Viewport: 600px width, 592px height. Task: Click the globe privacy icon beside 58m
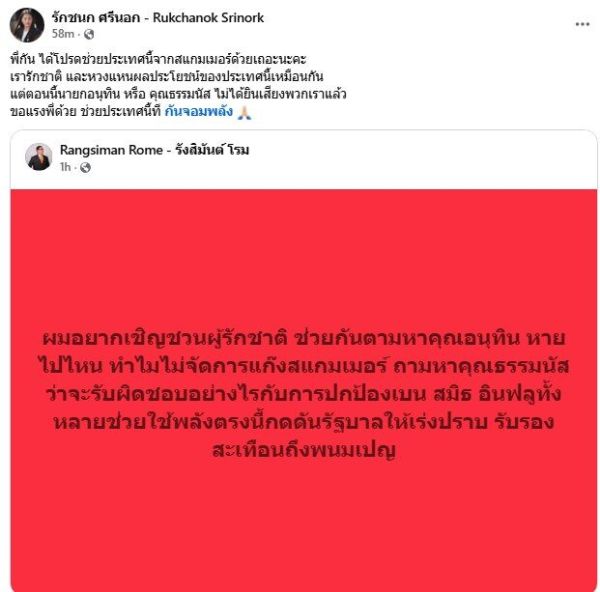(89, 34)
